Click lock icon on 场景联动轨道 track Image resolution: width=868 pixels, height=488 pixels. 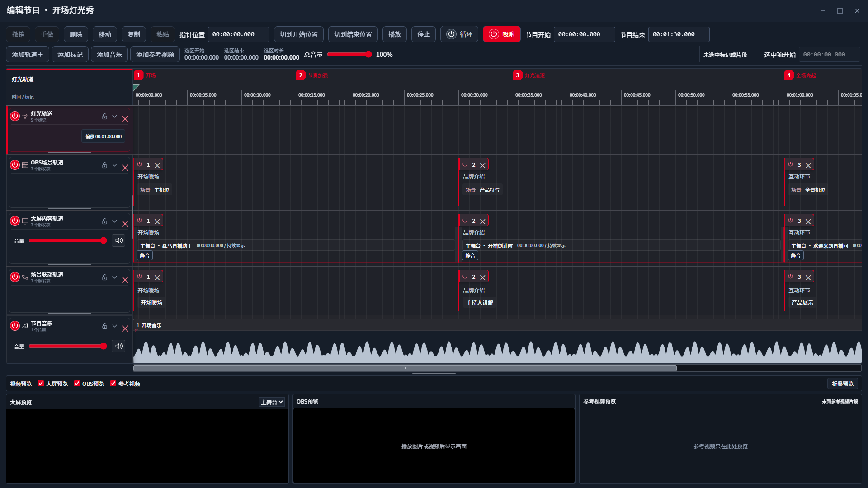pyautogui.click(x=104, y=277)
